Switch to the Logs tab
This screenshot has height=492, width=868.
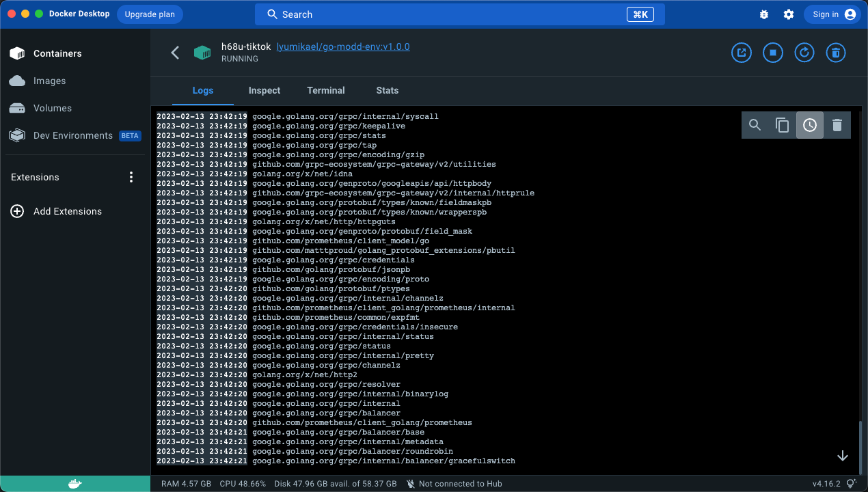pyautogui.click(x=203, y=90)
